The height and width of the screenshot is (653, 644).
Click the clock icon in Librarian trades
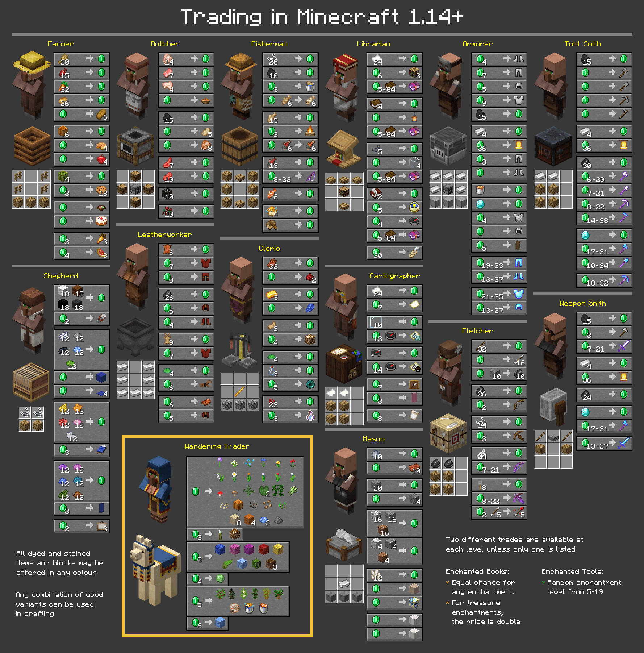click(414, 207)
